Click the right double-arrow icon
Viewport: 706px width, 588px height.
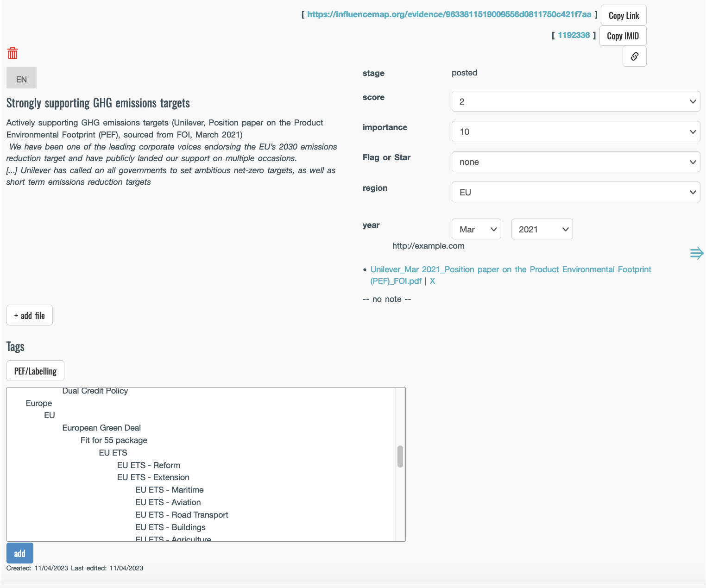tap(697, 253)
